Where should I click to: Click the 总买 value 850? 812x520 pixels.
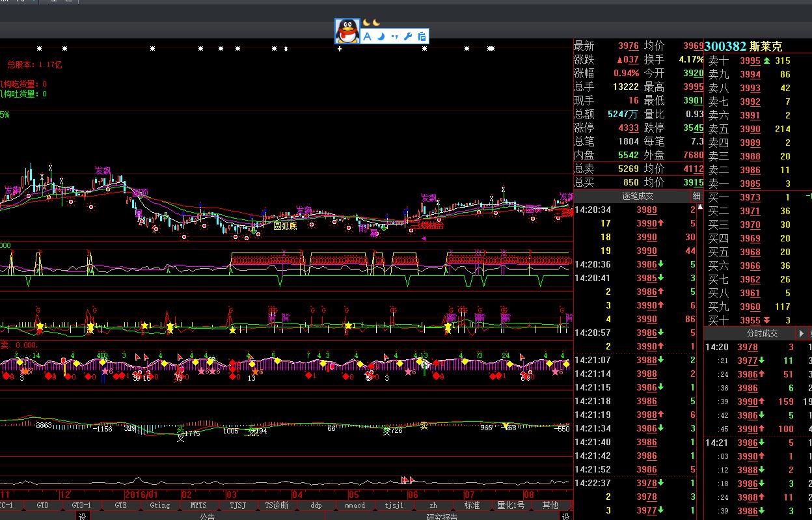click(x=630, y=182)
